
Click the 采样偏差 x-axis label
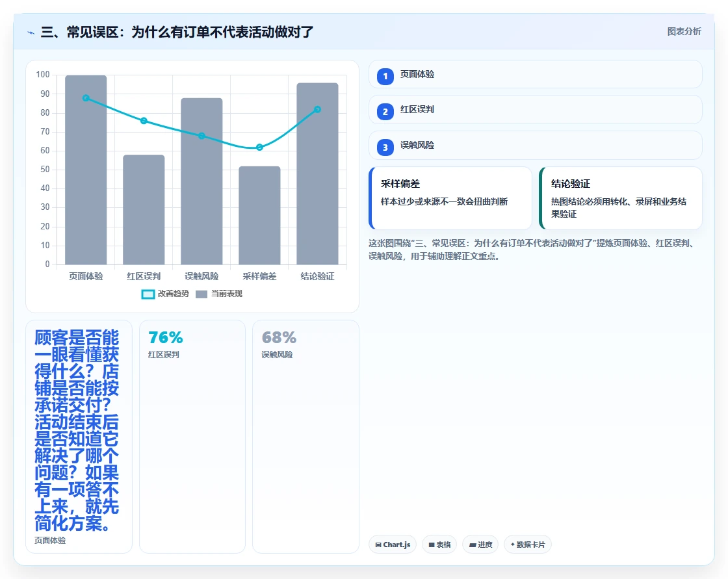[x=259, y=276]
